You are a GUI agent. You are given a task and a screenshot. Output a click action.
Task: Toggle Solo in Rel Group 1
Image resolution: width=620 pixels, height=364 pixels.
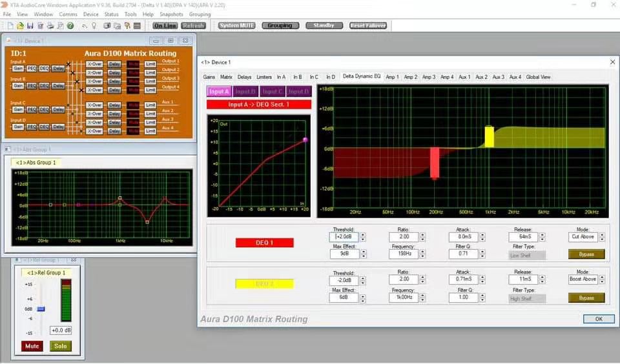pyautogui.click(x=60, y=347)
